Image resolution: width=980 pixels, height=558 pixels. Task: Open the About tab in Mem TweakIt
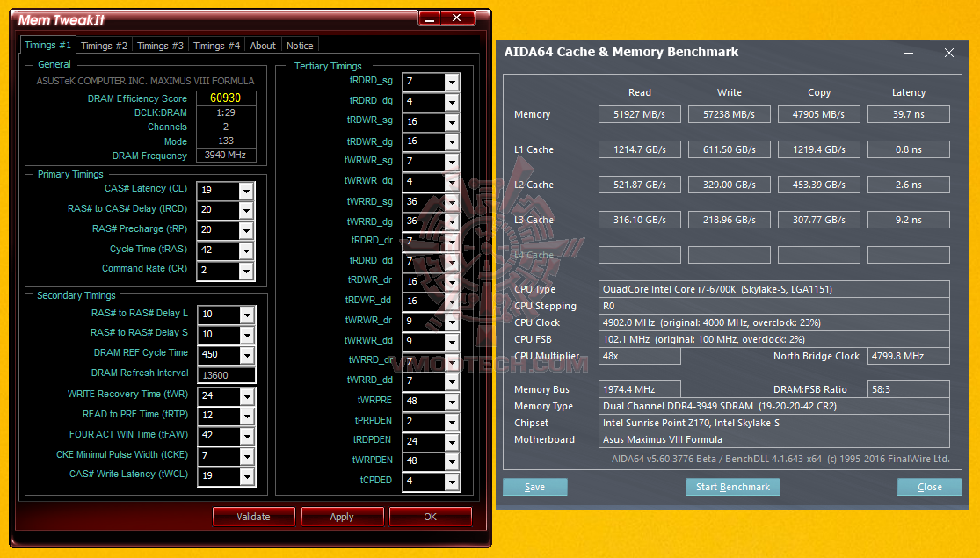tap(263, 46)
